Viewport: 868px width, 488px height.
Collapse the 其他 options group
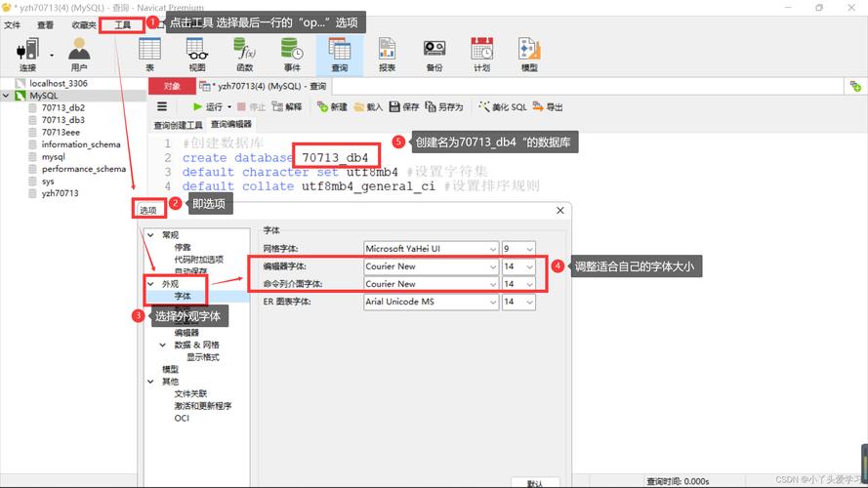coord(150,382)
